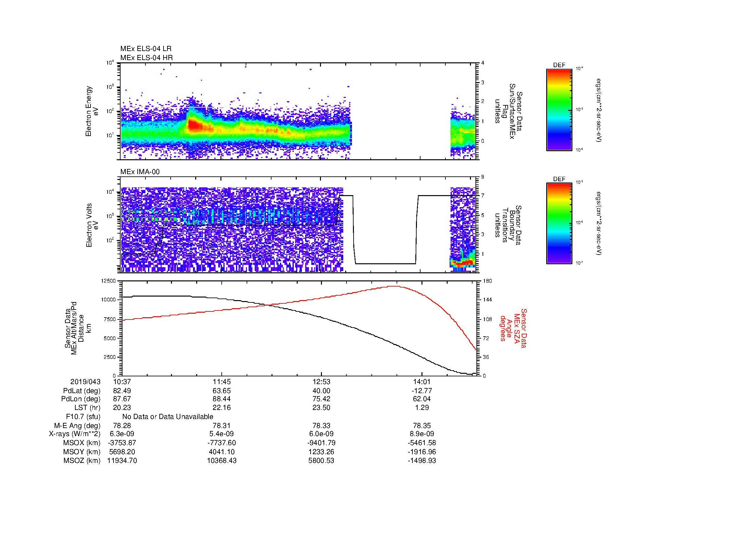The width and height of the screenshot is (756, 534).
Task: Select the 'M-E Ang (deg)' row label
Action: 77,426
